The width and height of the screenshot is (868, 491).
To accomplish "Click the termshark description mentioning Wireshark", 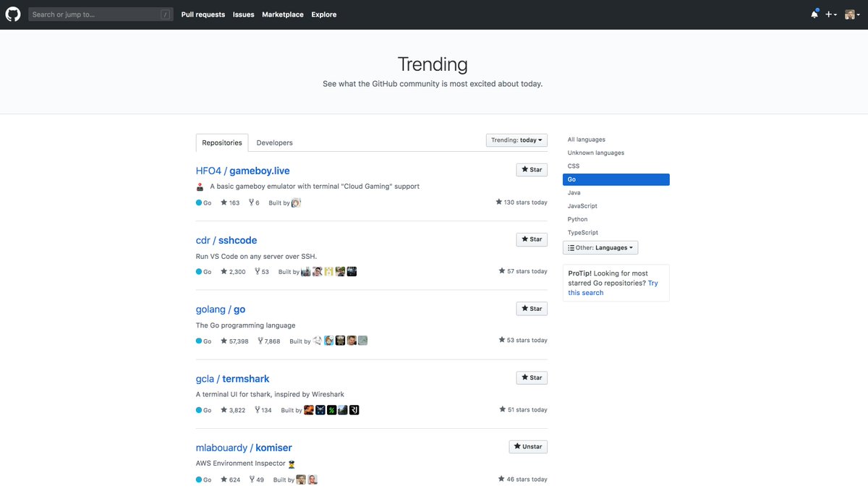I will point(270,394).
